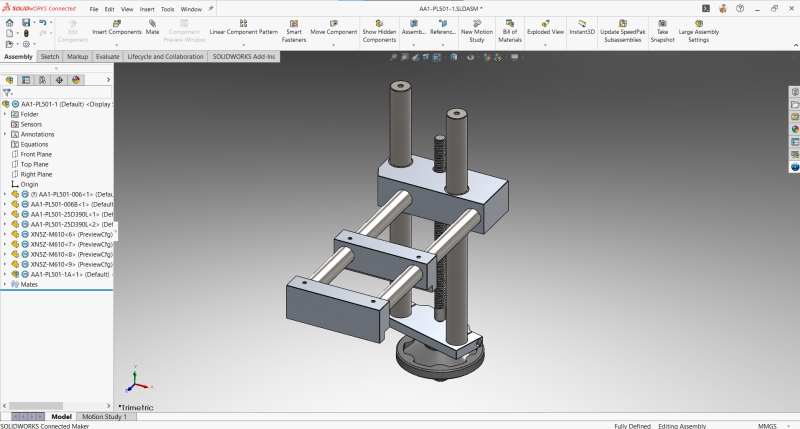Click Bill of Materials icon
Viewport: 800px width, 429px height.
coord(510,24)
